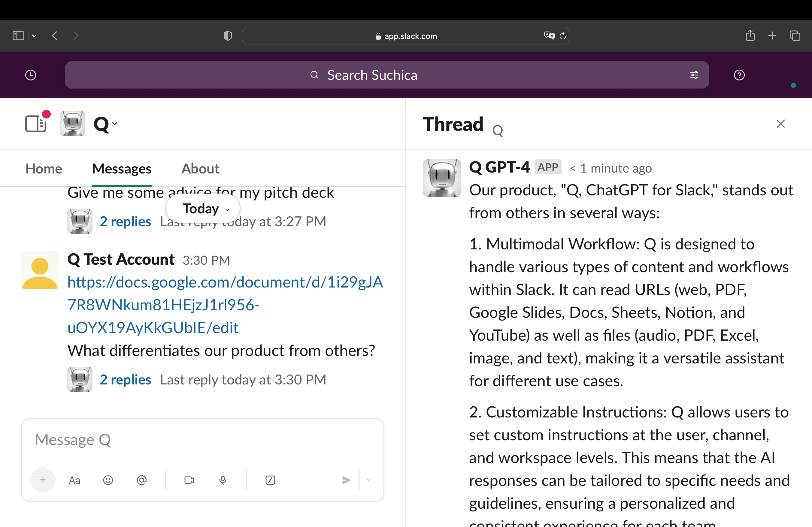
Task: Open search filters beside the search bar
Action: (694, 75)
